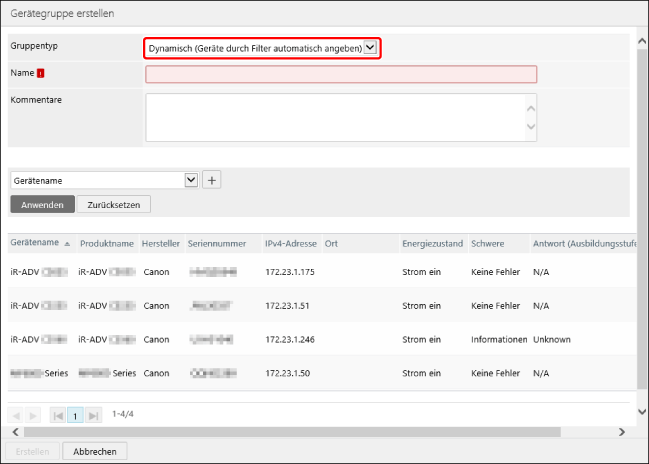Viewport: 649px width, 464px height.
Task: Select page 1 in pagination
Action: click(75, 414)
